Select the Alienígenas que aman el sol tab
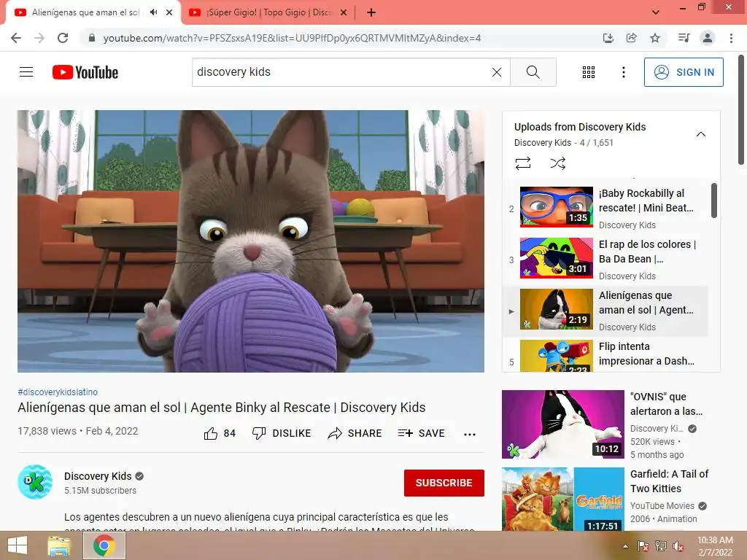The width and height of the screenshot is (747, 560). coord(85,12)
